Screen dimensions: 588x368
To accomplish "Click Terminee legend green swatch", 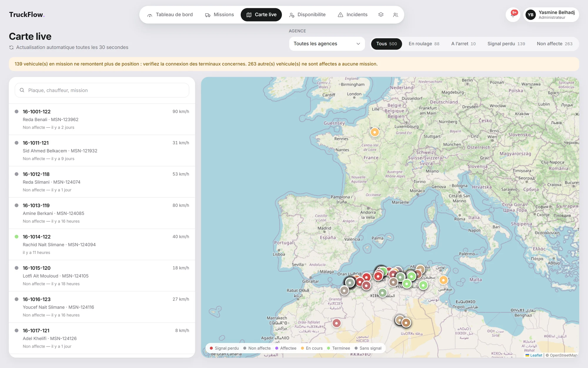I will [x=329, y=348].
